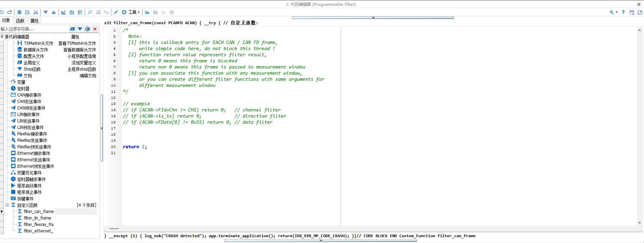Viewport: 644px width, 243px height.
Task: Click the code editor scrollbar down arrow
Action: click(640, 223)
